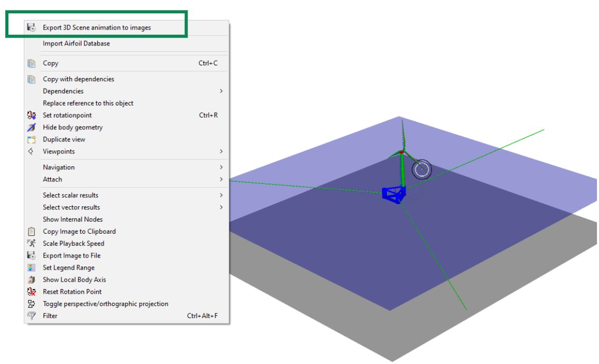
Task: Click the blue platform base in 3D view
Action: point(394,194)
